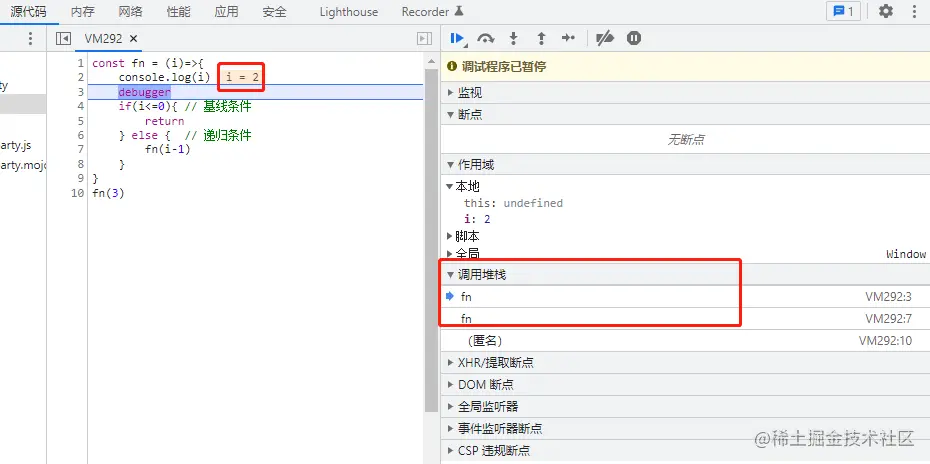Screen dimensions: 930x464
Task: Collapse the 断点 section
Action: (x=686, y=115)
